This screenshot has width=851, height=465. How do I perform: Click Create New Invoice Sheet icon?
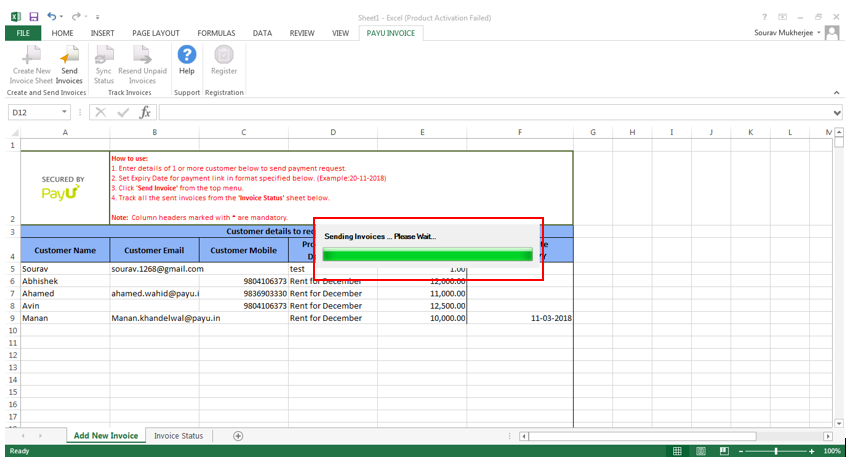point(31,55)
